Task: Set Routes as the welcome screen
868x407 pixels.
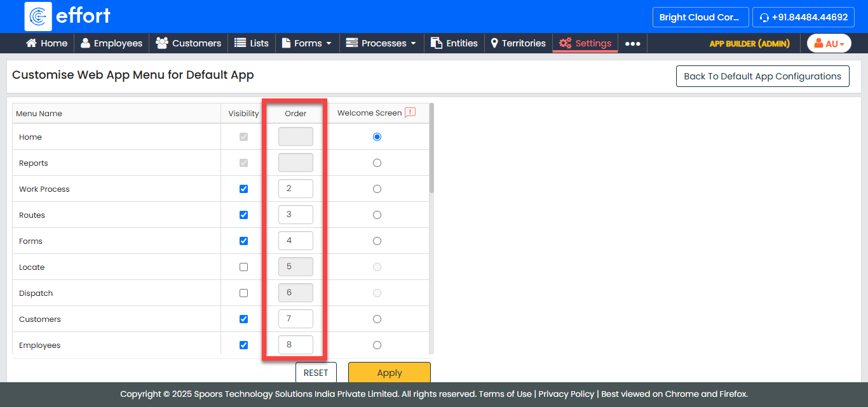Action: (377, 215)
